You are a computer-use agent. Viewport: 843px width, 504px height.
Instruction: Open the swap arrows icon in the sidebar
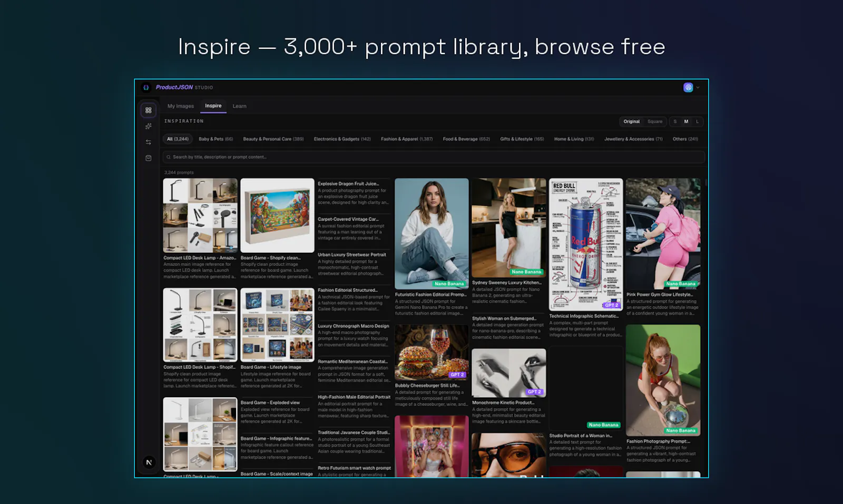tap(149, 142)
